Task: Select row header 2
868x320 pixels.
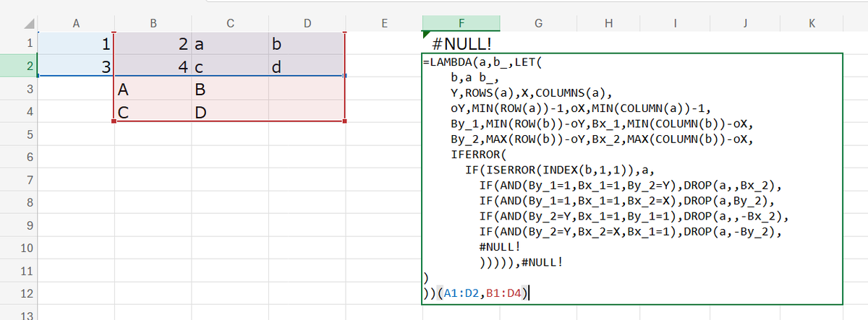Action: (x=18, y=66)
